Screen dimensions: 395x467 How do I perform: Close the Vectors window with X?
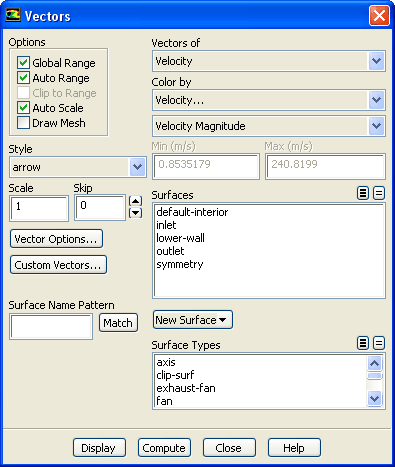pos(379,15)
